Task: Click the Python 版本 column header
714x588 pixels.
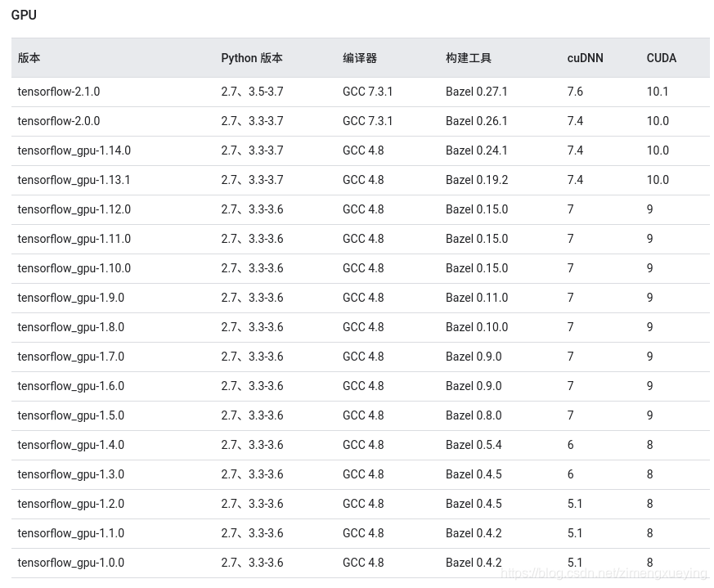Action: [x=252, y=58]
